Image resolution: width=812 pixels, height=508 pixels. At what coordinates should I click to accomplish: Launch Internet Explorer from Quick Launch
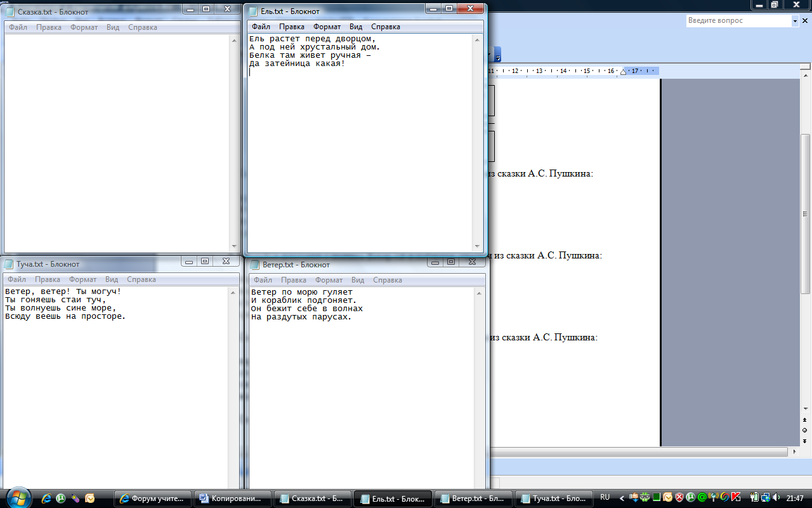tap(46, 498)
